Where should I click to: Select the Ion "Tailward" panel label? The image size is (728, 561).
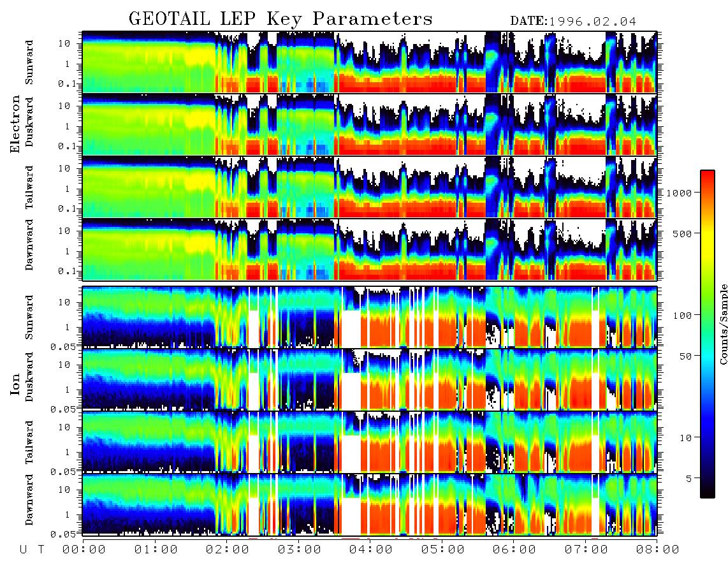(29, 442)
